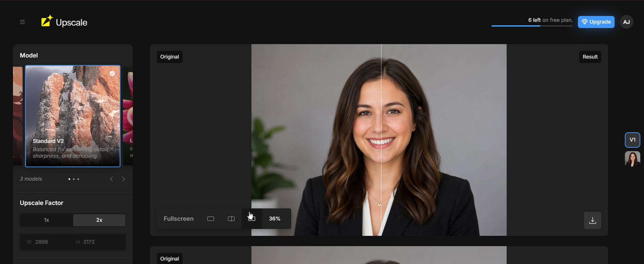Reveal the next model card on right
Viewport: 644px width, 264px height.
pos(128,116)
